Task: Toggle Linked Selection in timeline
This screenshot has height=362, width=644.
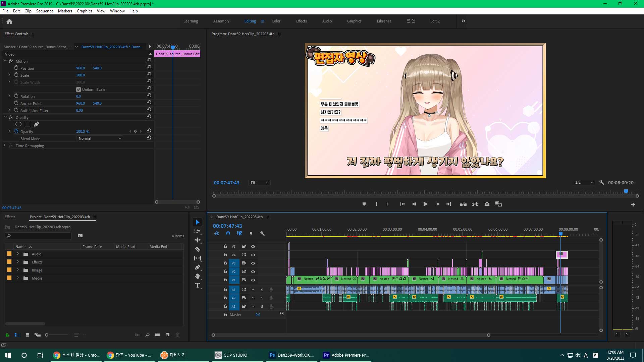Action: 239,233
